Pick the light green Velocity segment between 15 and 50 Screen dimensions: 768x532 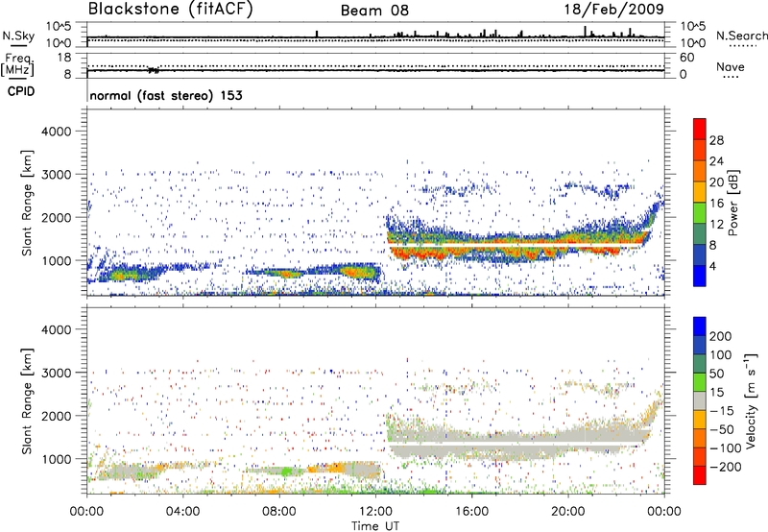(x=700, y=382)
